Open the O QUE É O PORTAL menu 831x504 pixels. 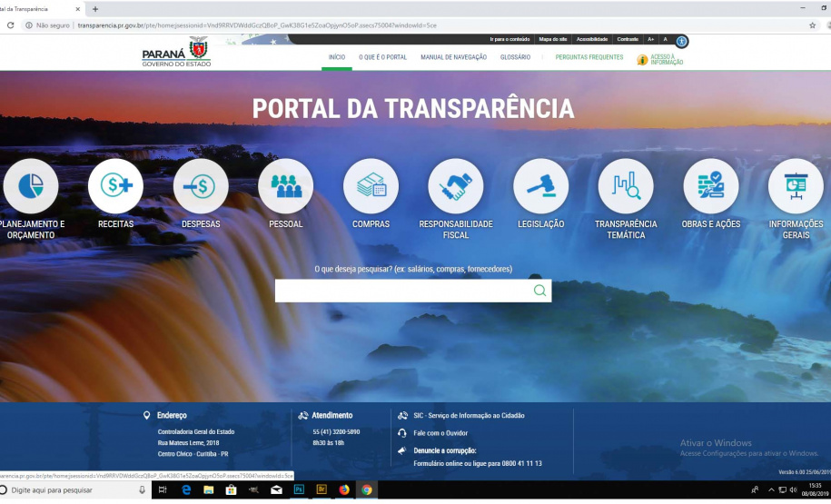click(382, 57)
